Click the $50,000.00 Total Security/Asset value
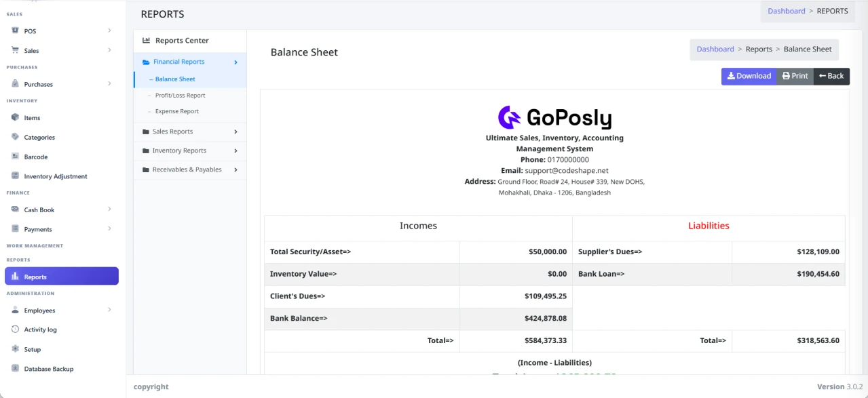Image resolution: width=868 pixels, height=398 pixels. [548, 252]
